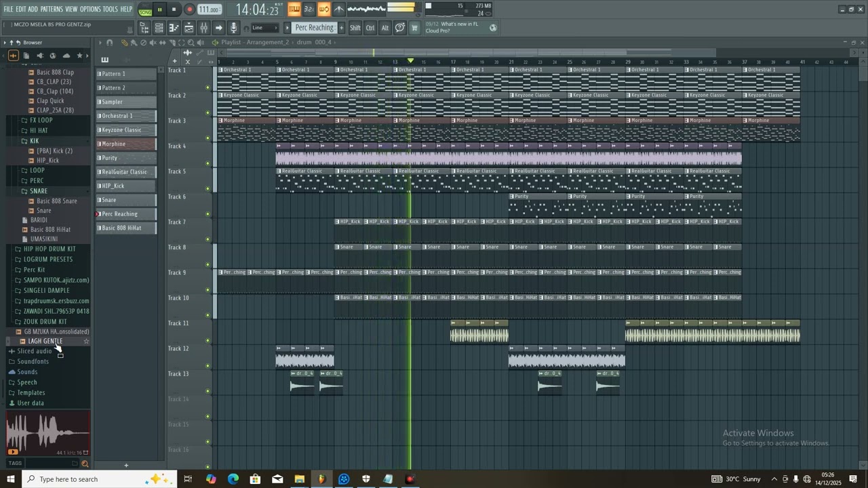The height and width of the screenshot is (488, 868).
Task: Click the waveform preview in Browser
Action: (x=47, y=433)
